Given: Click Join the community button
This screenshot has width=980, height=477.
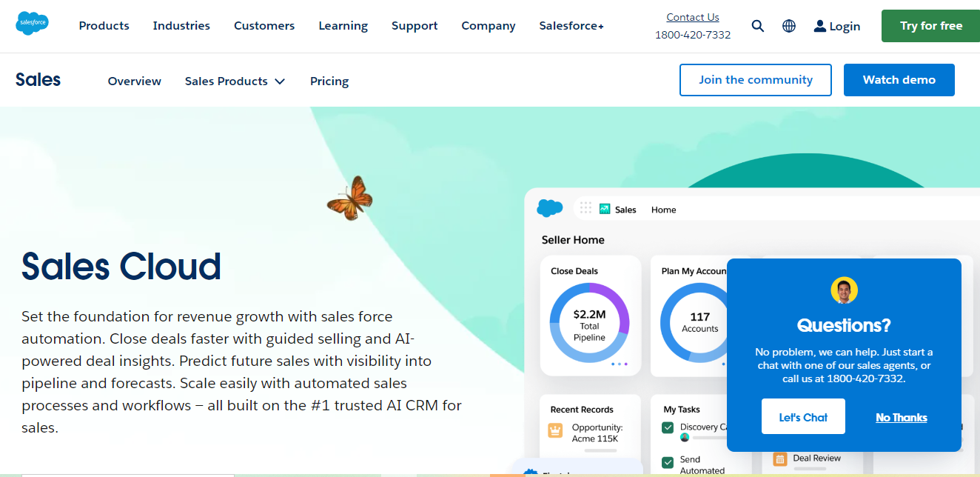Looking at the screenshot, I should click(x=756, y=80).
